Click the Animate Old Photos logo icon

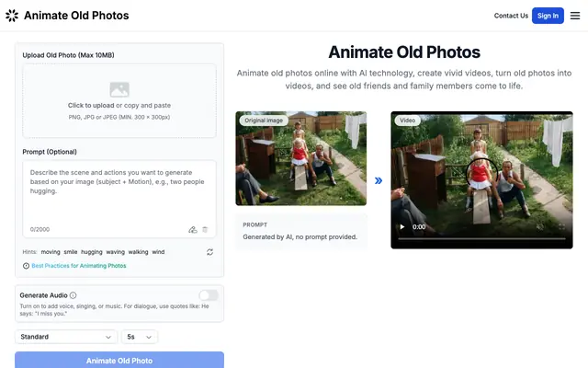[12, 16]
